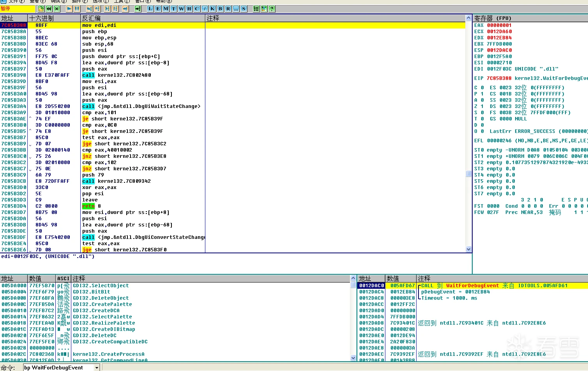Open Executable modules window (E button)

(158, 9)
